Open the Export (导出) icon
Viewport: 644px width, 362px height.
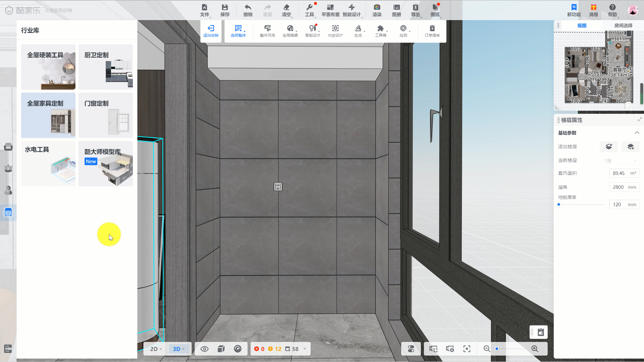tap(415, 10)
